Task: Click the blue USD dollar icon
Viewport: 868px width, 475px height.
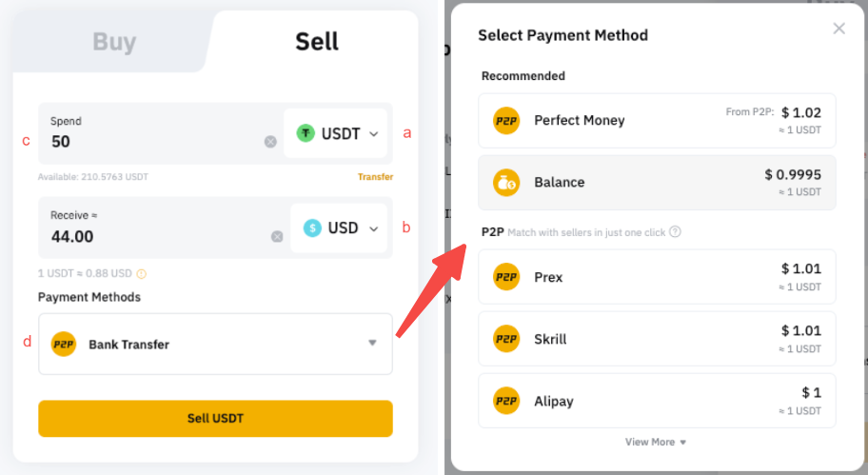Action: click(x=312, y=228)
